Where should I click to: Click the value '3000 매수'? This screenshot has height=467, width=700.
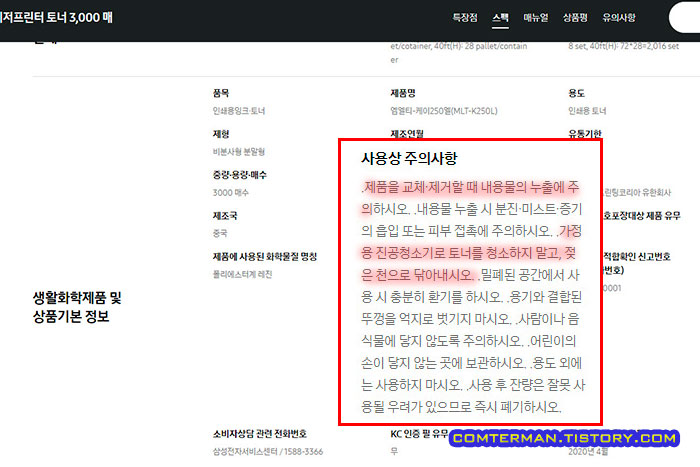click(230, 192)
